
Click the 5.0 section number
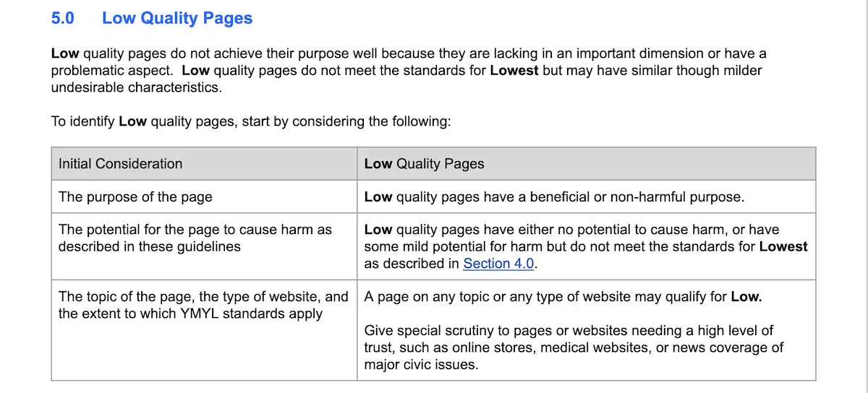click(x=62, y=19)
